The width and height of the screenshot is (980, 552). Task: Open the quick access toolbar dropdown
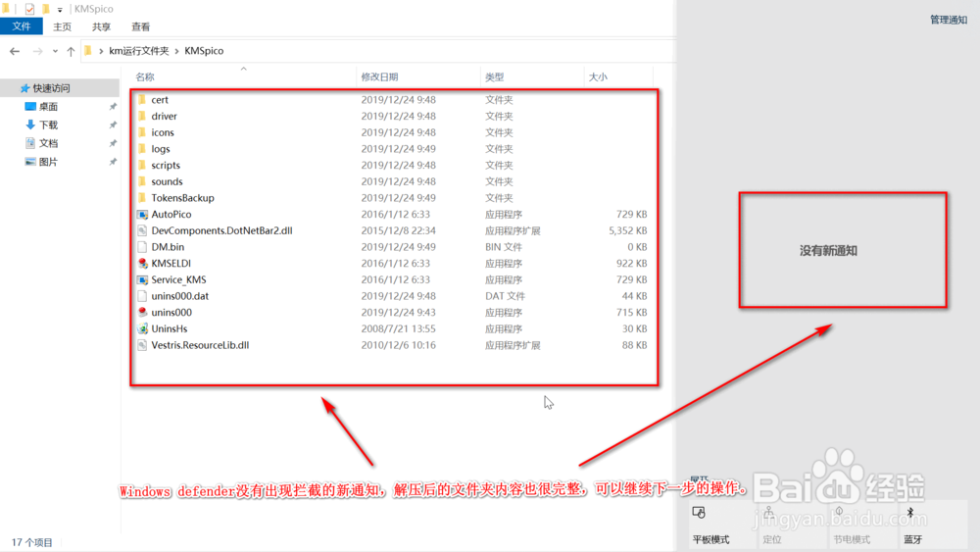click(60, 10)
